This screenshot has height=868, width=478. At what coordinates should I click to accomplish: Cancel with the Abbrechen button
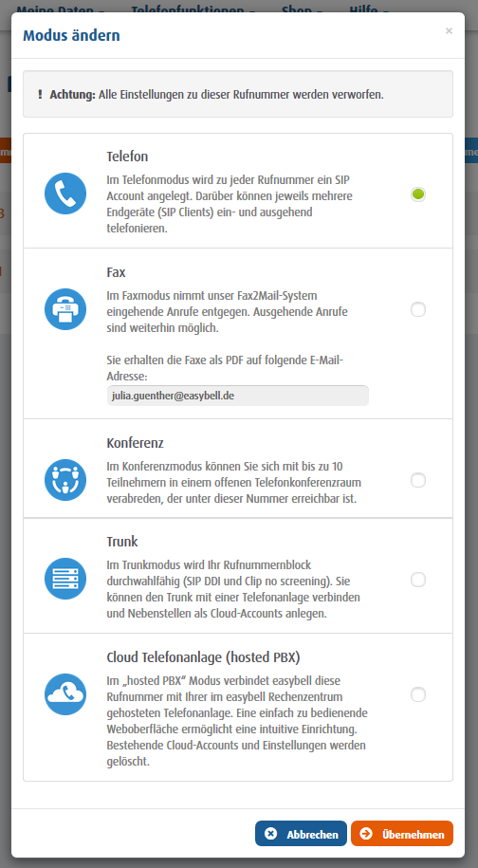(301, 834)
